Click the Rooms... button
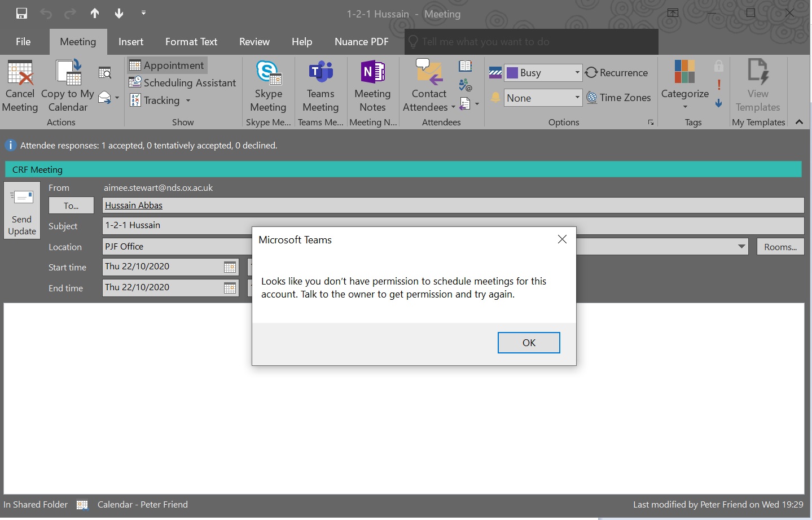 pos(780,247)
